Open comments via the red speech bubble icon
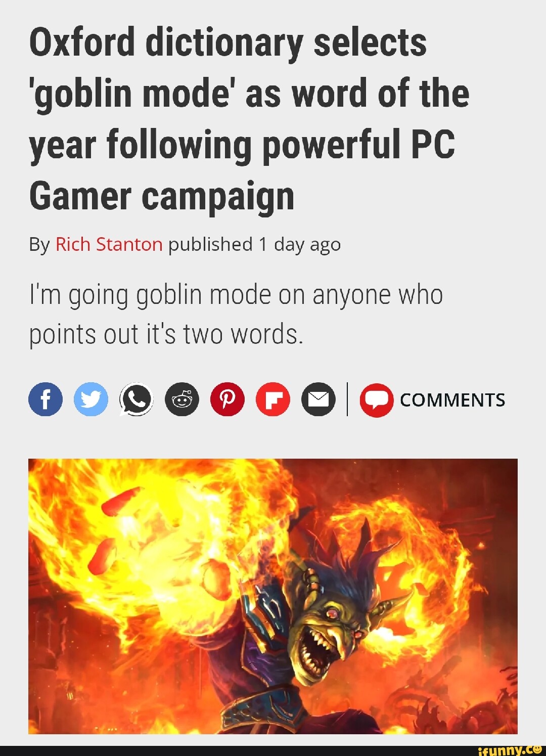Image resolution: width=546 pixels, height=756 pixels. (x=377, y=399)
